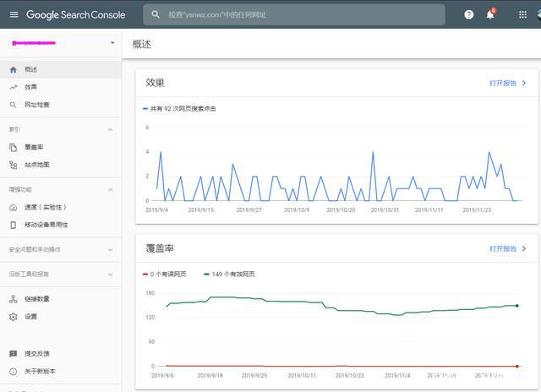
Task: Open 速度（实验性）in the sidebar
Action: click(x=60, y=207)
